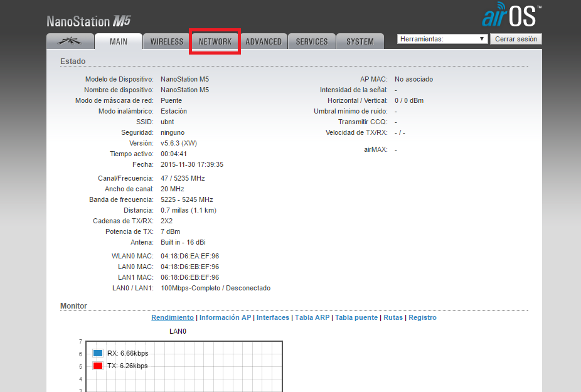Click the Ancho de canal value 20 MHz

(173, 189)
